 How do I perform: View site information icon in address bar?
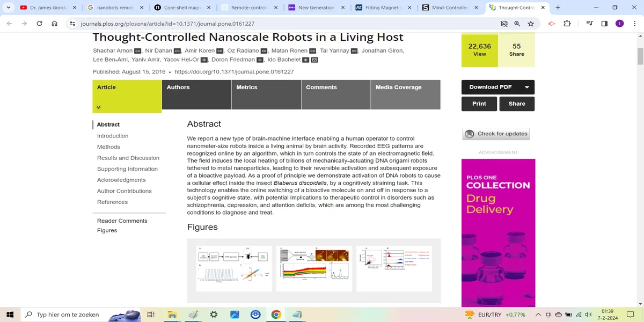[72, 24]
